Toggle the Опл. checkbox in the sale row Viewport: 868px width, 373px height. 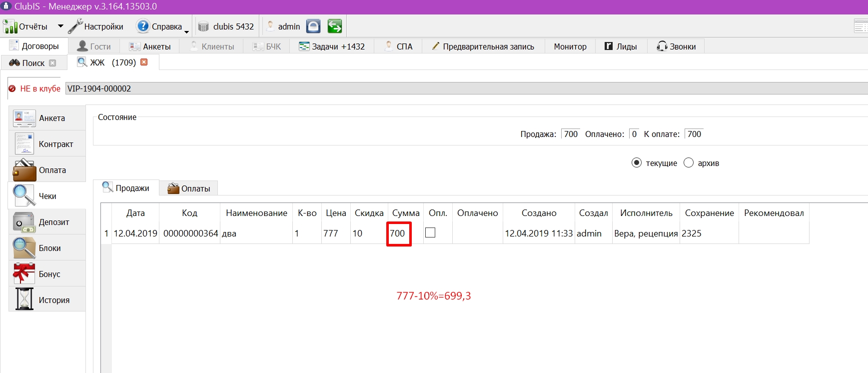[430, 232]
